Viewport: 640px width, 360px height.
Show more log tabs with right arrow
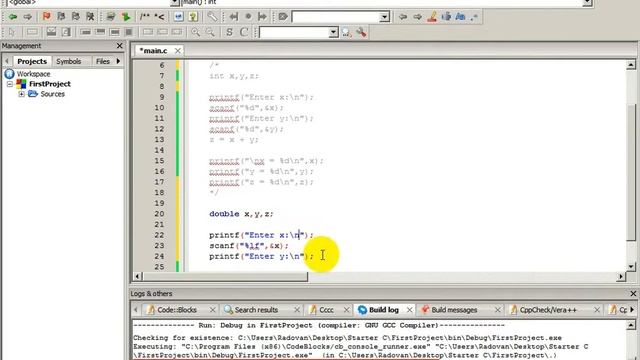coord(632,310)
